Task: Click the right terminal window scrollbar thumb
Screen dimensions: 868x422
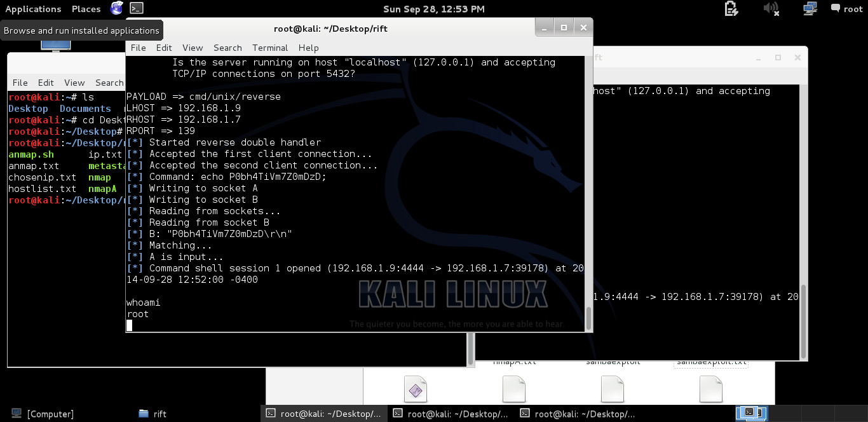Action: click(803, 322)
